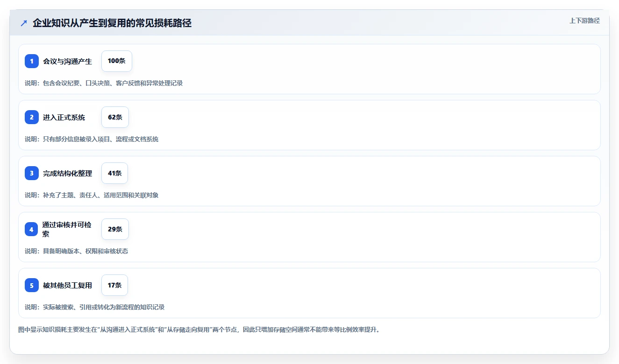
Task: Click the 上下游路径 label at top right
Action: 584,21
